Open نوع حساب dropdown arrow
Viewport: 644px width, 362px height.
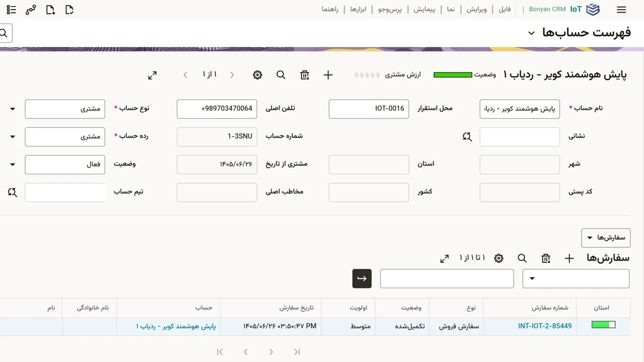click(12, 109)
